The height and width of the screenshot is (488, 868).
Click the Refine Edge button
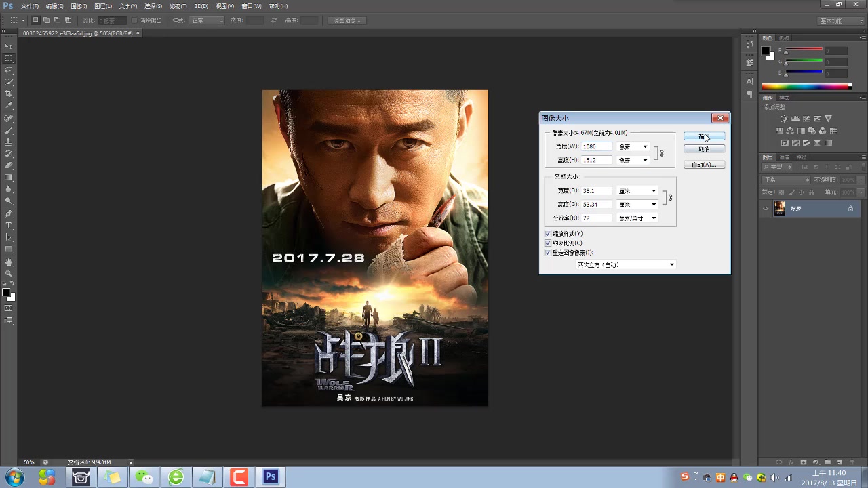click(x=348, y=20)
